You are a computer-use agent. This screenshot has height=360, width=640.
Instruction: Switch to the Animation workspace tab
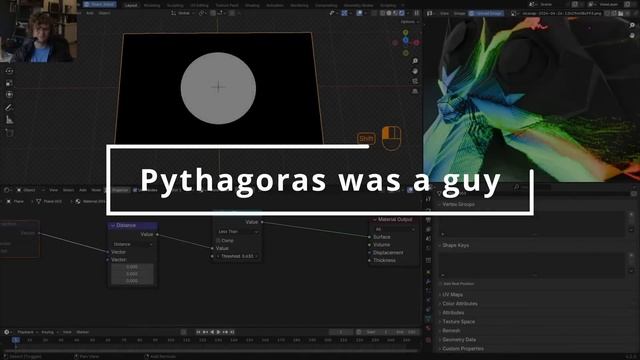(275, 5)
